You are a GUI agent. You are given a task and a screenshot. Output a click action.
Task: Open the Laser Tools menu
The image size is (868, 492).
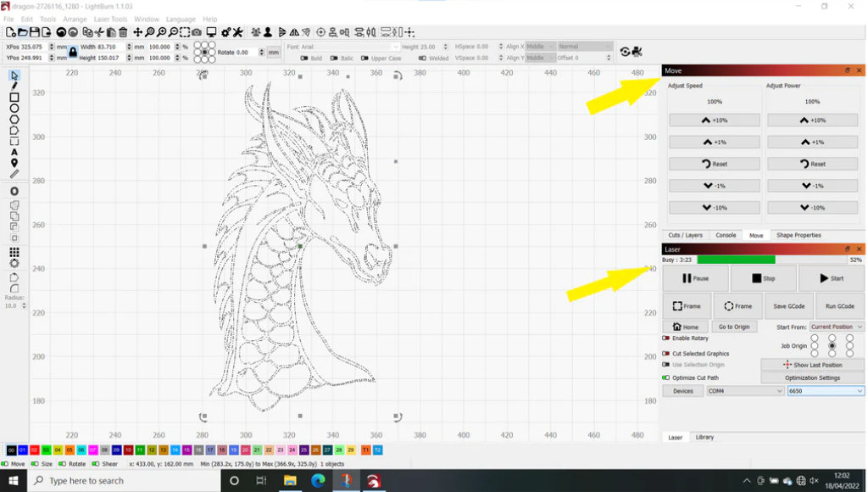(x=111, y=19)
